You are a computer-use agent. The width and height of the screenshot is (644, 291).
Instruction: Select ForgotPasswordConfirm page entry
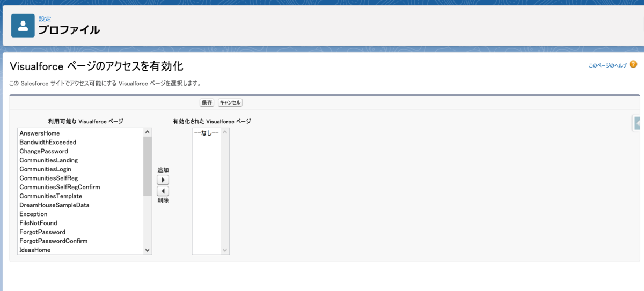[80, 241]
